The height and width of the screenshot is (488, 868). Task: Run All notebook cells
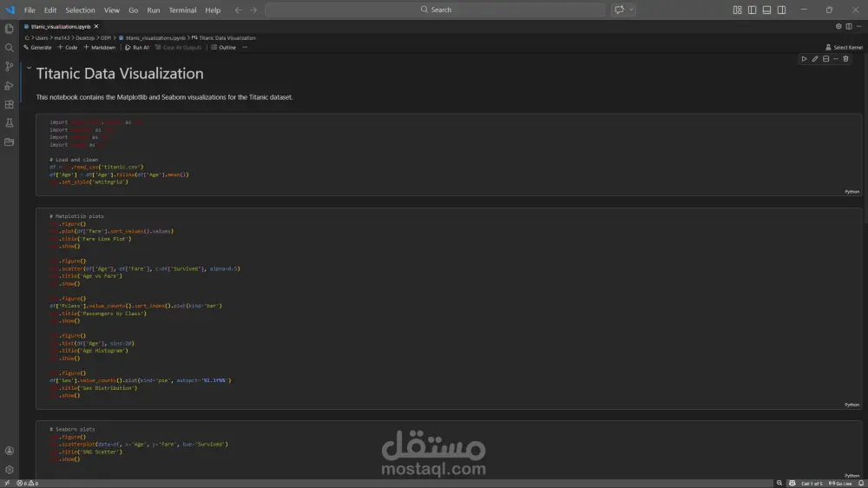137,48
